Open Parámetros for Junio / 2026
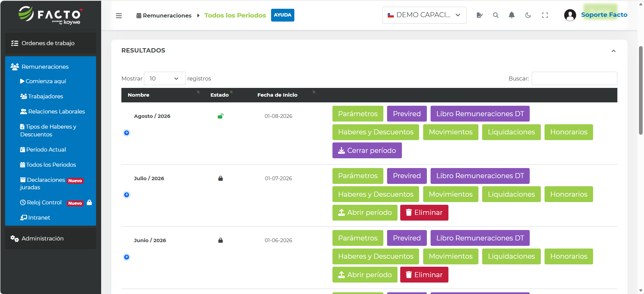Image resolution: width=644 pixels, height=294 pixels. [358, 238]
